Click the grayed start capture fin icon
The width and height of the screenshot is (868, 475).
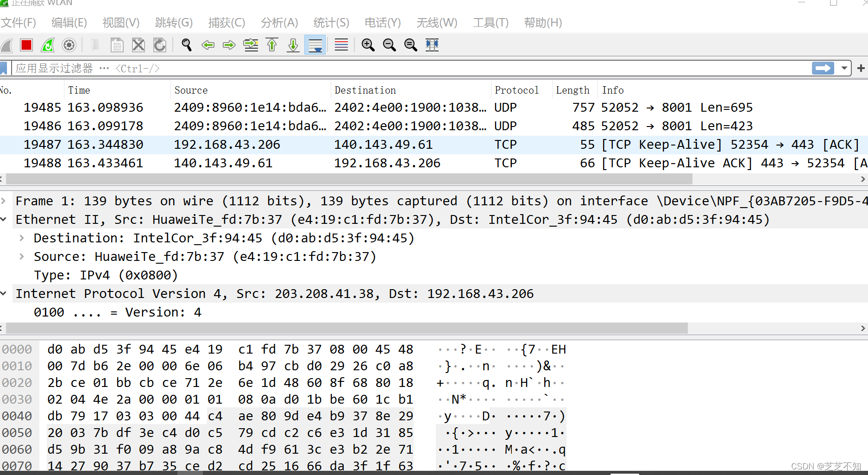6,45
